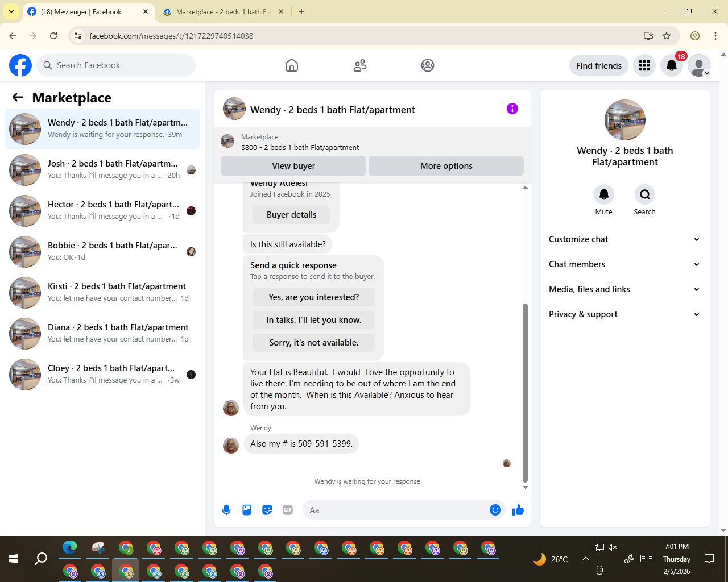The width and height of the screenshot is (728, 582).
Task: Open Windows taskbar search
Action: tap(41, 559)
